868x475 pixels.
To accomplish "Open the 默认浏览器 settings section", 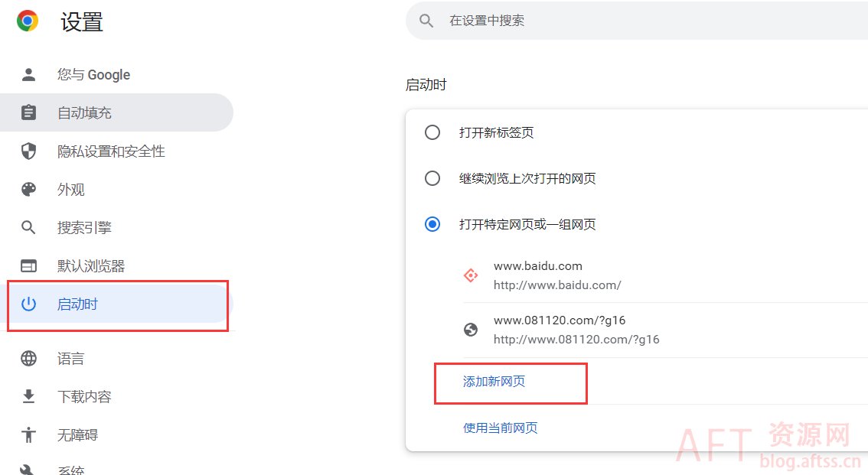I will [x=90, y=266].
